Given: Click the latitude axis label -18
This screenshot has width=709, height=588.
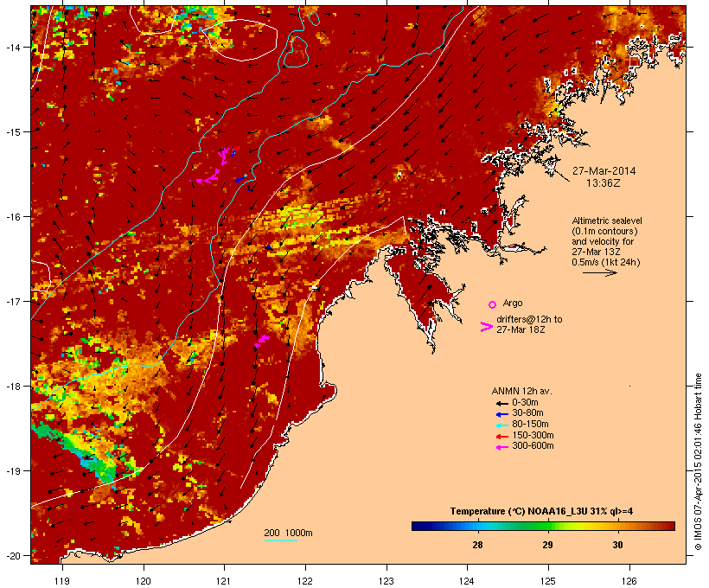Looking at the screenshot, I should 12,387.
